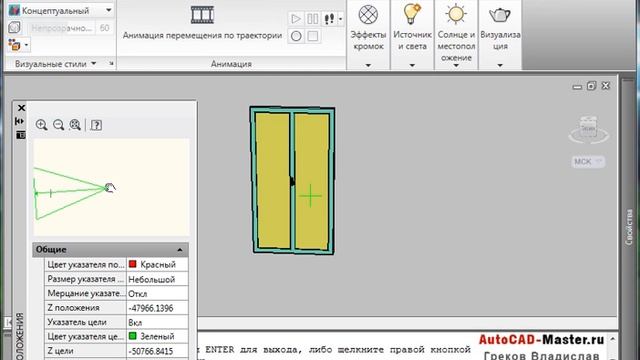This screenshot has width=640, height=360.
Task: Expand the Солнце и местоположение dropdown arrow
Action: 456,65
